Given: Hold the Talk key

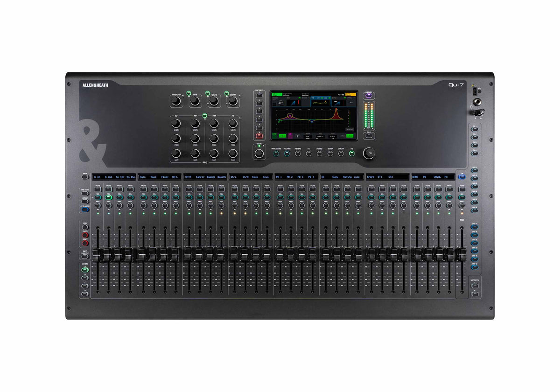Looking at the screenshot, I should pos(368,136).
